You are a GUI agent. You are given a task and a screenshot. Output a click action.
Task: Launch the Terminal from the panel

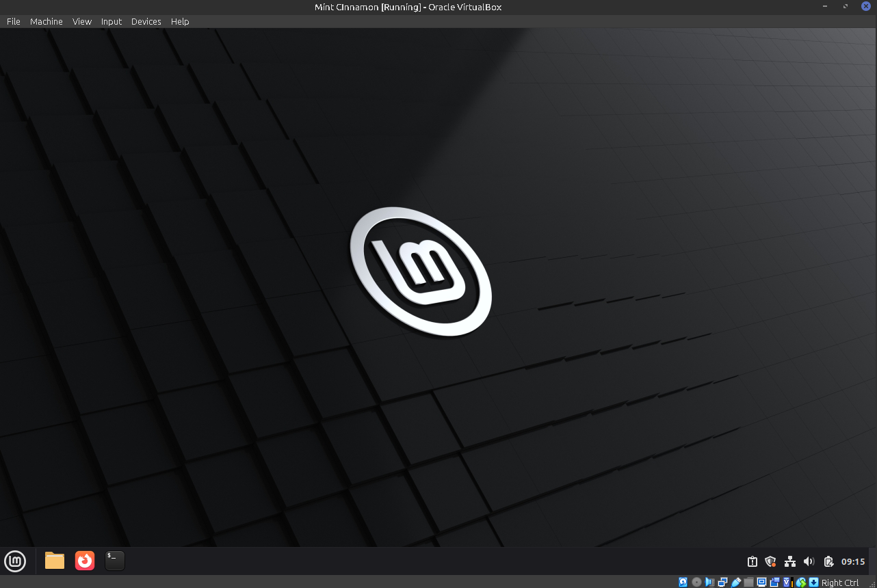tap(115, 561)
